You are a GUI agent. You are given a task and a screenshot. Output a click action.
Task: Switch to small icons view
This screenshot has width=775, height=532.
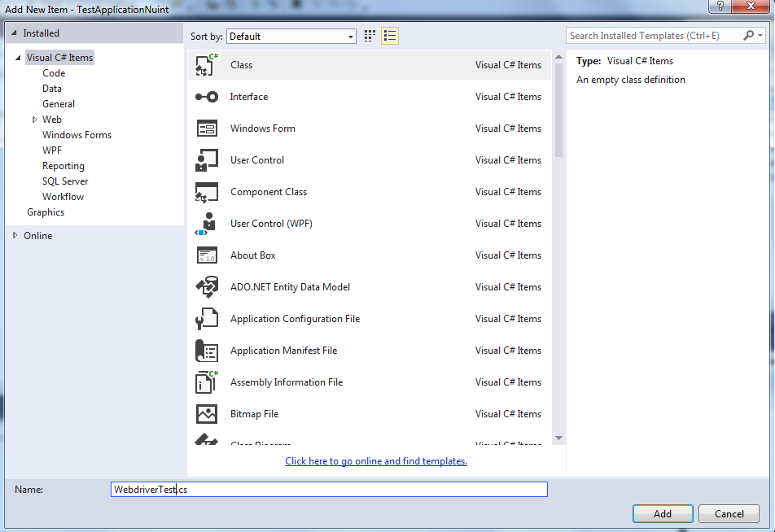click(x=369, y=36)
